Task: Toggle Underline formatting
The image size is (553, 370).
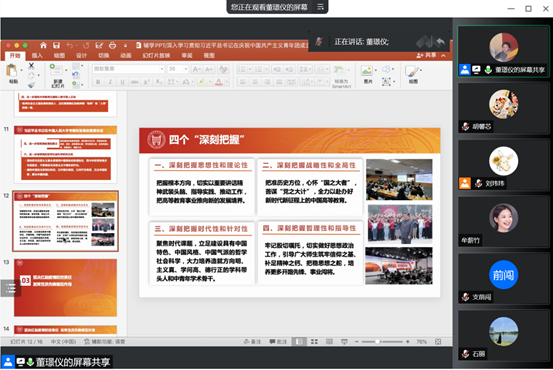Action: [122, 82]
